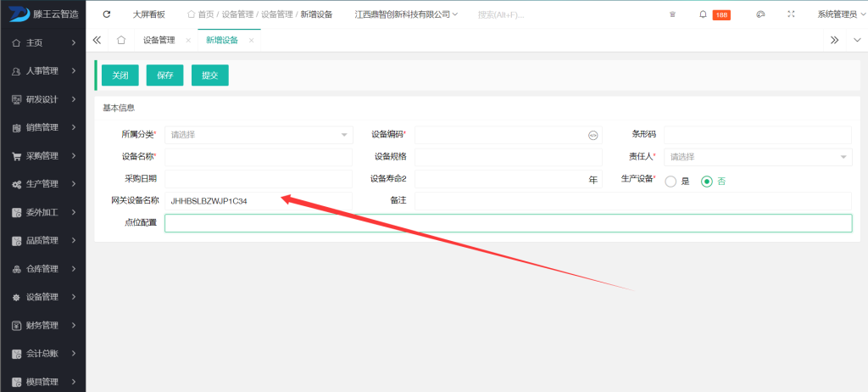Click the 提交 button
This screenshot has height=392, width=868.
click(x=209, y=76)
